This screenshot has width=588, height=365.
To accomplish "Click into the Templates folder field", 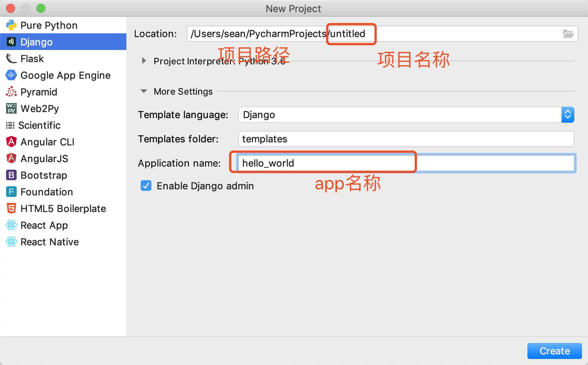I will [x=406, y=139].
